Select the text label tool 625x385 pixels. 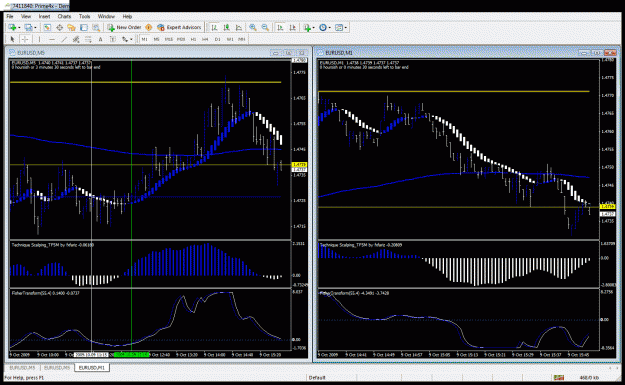(113, 39)
